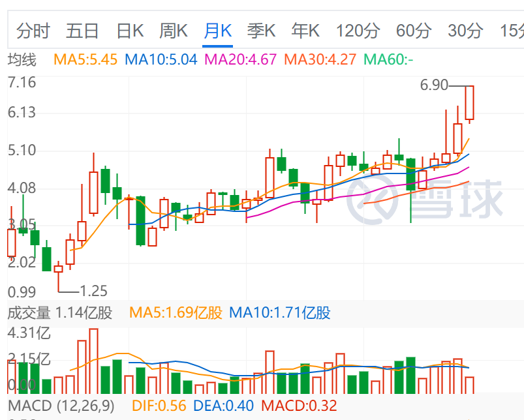This screenshot has height=420, width=524.
Task: Click the 均线 indicator label
Action: coord(22,60)
